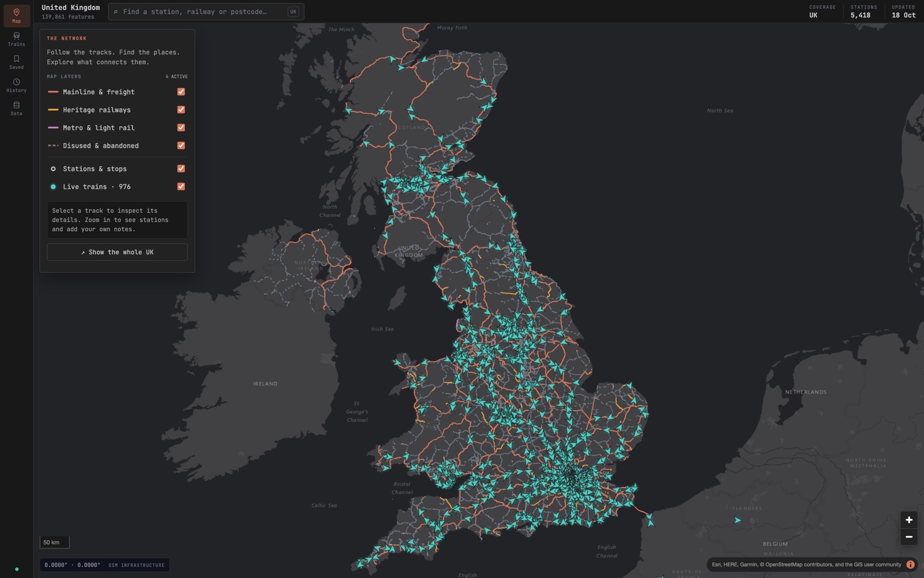
Task: Open the Map view in sidebar
Action: 16,16
